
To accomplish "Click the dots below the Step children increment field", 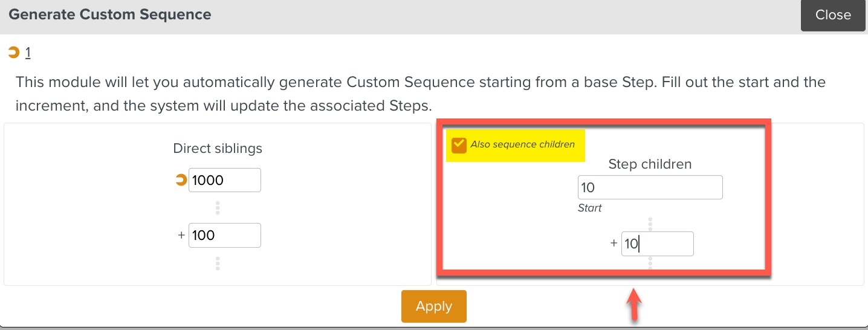I will [650, 262].
